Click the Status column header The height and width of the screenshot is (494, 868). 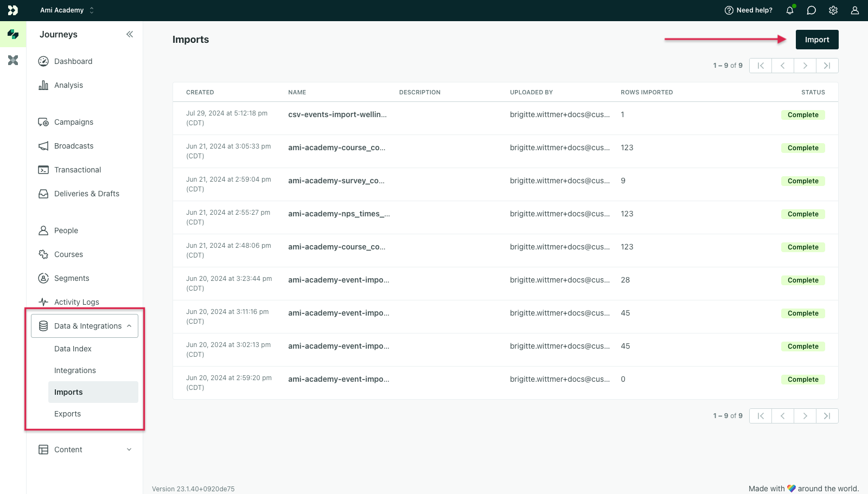[x=813, y=92]
